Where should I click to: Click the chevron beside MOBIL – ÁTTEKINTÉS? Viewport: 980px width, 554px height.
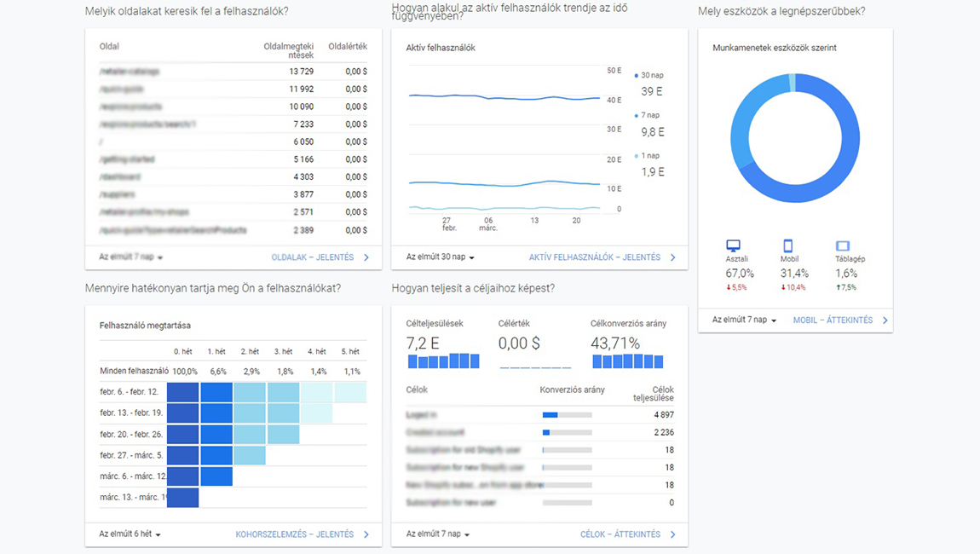pyautogui.click(x=886, y=320)
